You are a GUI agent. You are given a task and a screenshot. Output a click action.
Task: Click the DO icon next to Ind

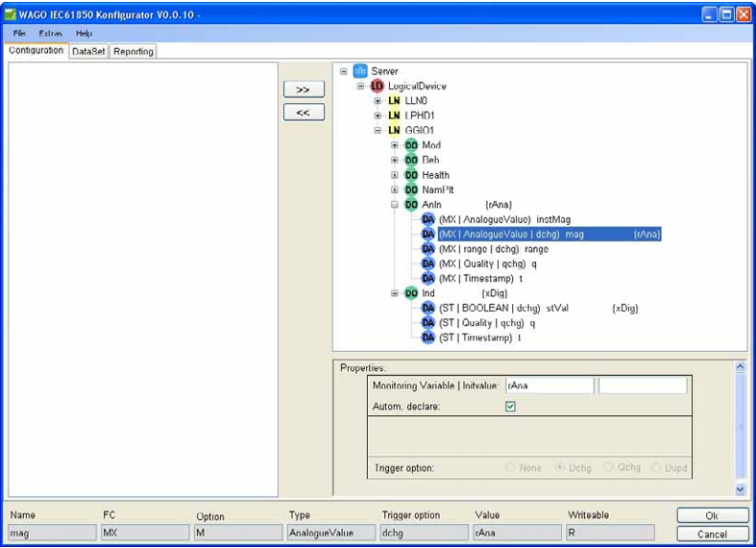411,294
